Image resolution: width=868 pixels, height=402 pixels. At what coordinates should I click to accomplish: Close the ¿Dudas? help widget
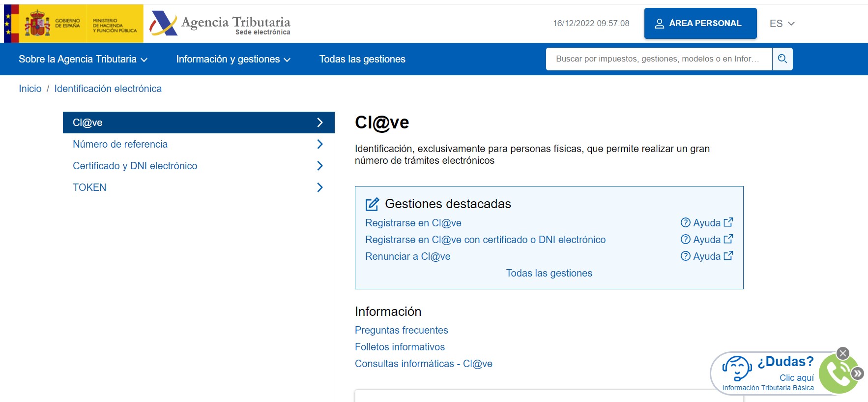843,353
